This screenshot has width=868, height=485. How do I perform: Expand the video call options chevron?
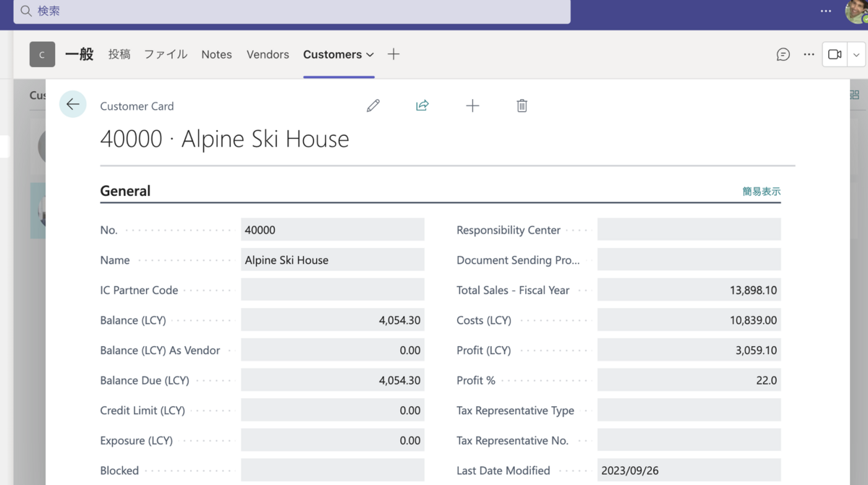click(856, 54)
